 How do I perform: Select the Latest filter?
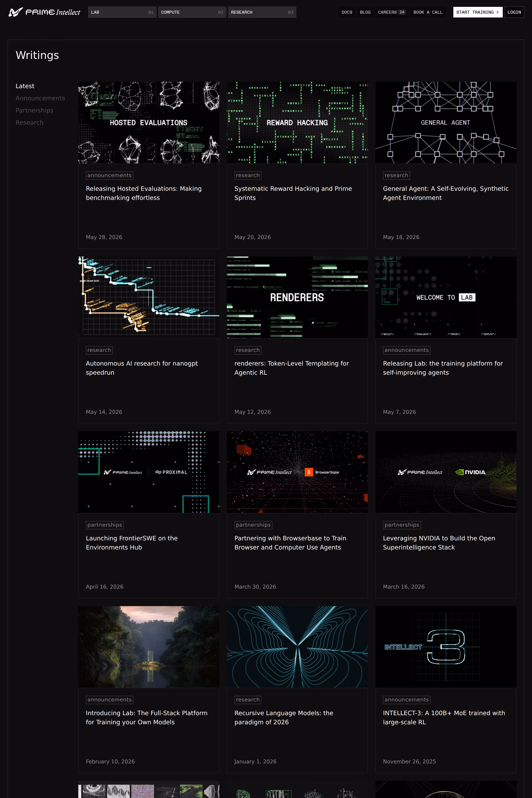[25, 86]
